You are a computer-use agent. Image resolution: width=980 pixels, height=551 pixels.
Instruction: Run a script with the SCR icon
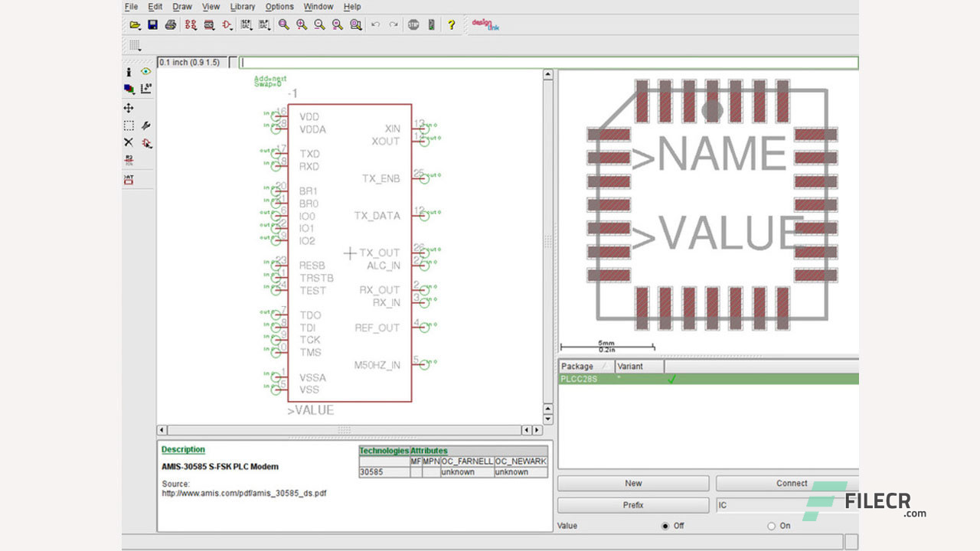tap(247, 24)
